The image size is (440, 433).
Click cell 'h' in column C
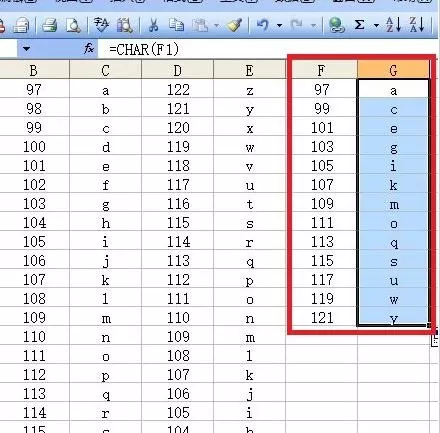105,222
